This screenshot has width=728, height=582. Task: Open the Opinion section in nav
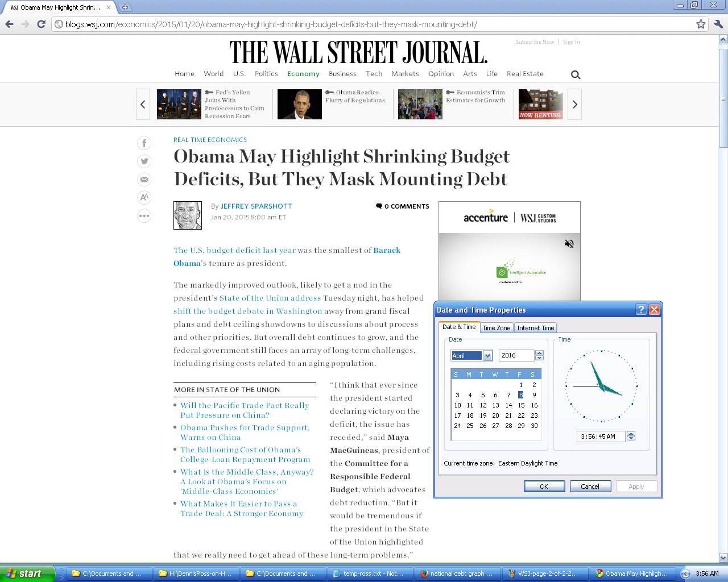[x=441, y=74]
